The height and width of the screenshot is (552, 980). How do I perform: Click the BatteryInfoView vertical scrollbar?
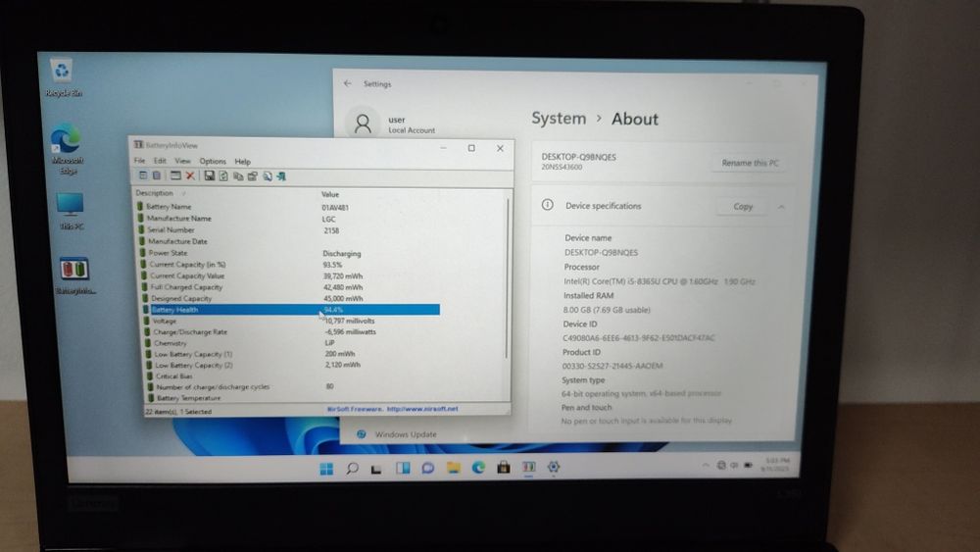point(507,278)
